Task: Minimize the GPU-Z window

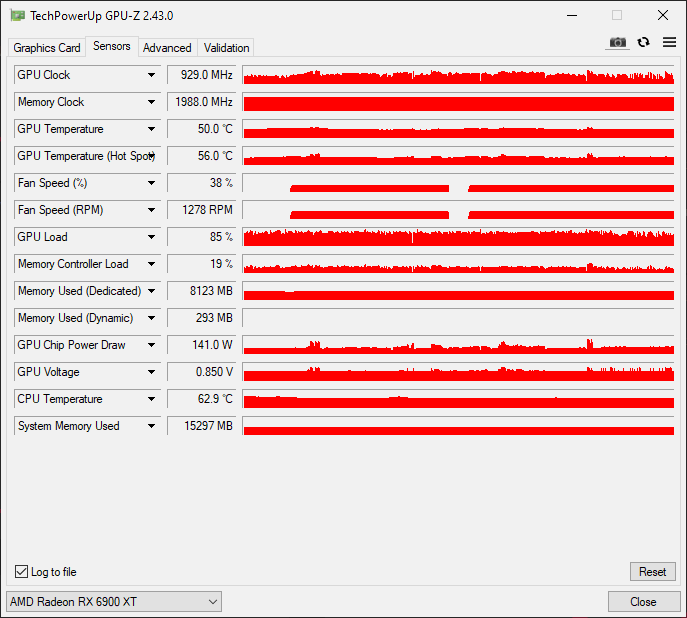Action: click(572, 15)
